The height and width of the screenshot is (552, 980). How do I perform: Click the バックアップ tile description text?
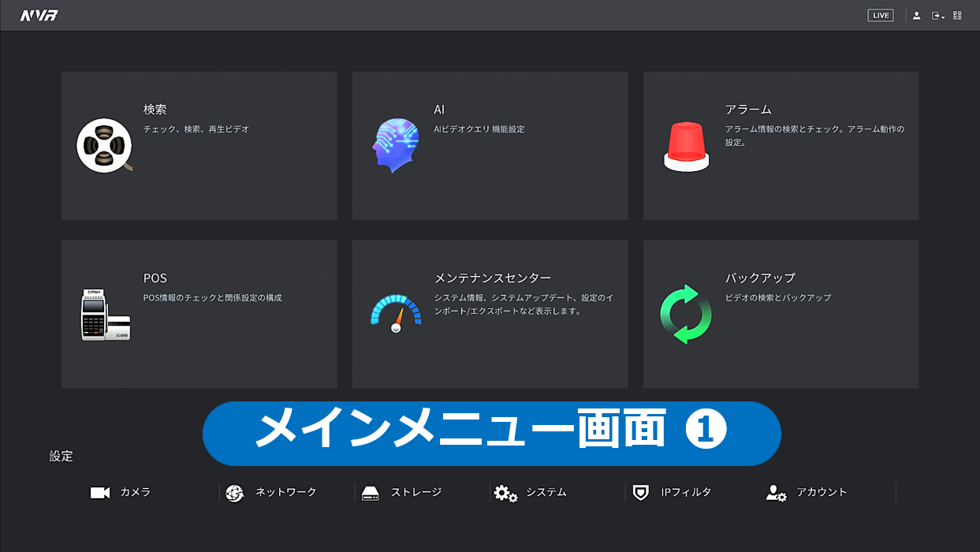pyautogui.click(x=777, y=298)
